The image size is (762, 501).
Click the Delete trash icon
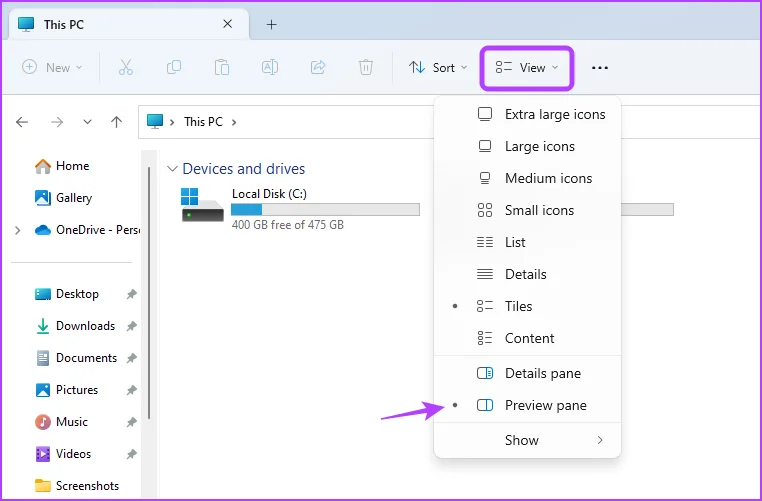pos(365,68)
